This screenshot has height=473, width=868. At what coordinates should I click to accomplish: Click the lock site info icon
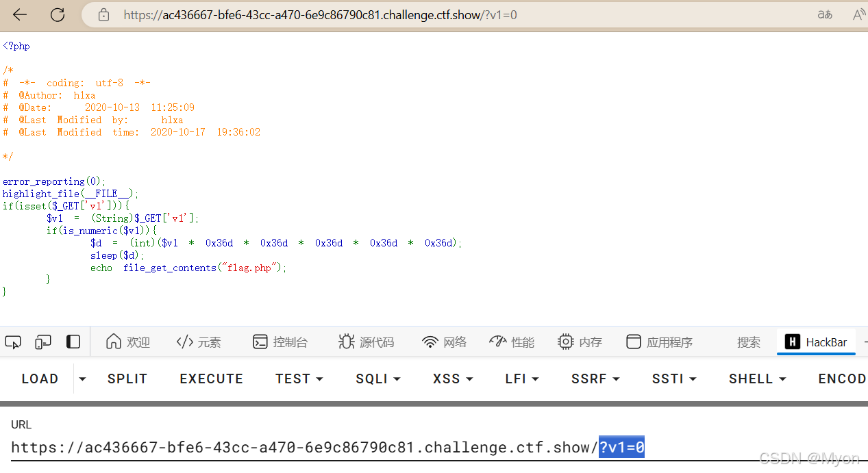(x=103, y=15)
